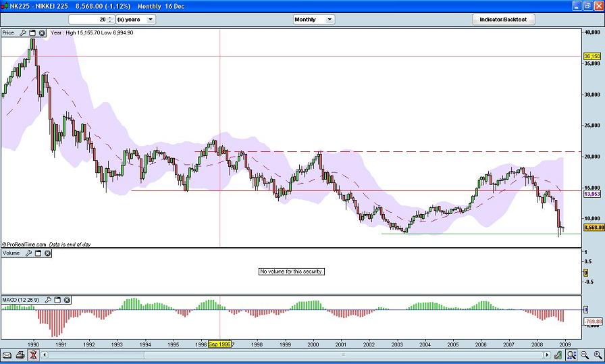Image resolution: width=605 pixels, height=364 pixels.
Task: Click the 2009 label on time axis
Action: (565, 344)
